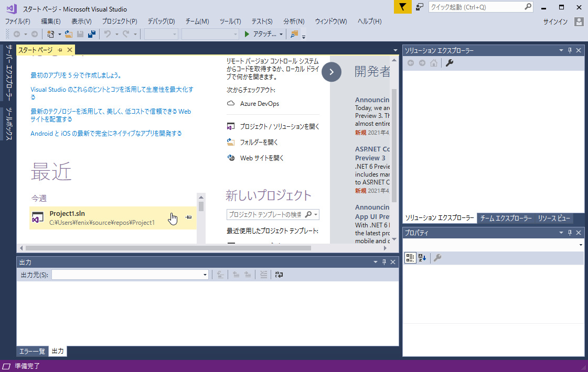This screenshot has height=372, width=588.
Task: Click the Web サイトを開く link
Action: tap(262, 158)
